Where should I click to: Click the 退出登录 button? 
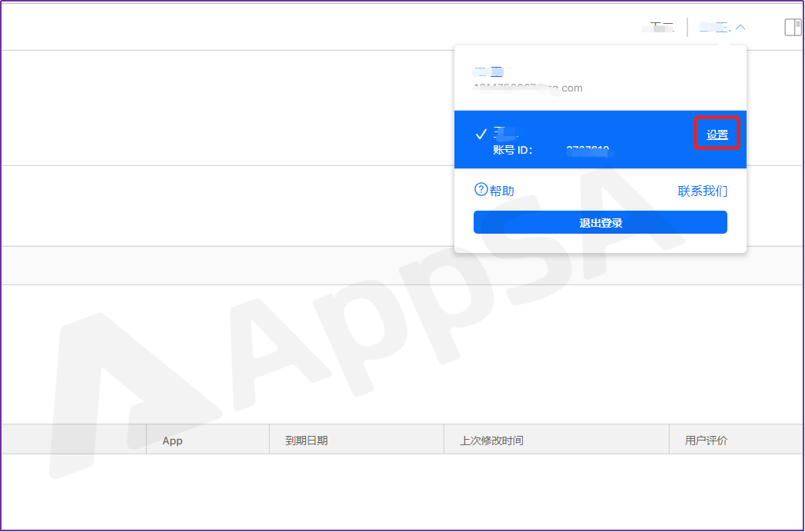(600, 222)
